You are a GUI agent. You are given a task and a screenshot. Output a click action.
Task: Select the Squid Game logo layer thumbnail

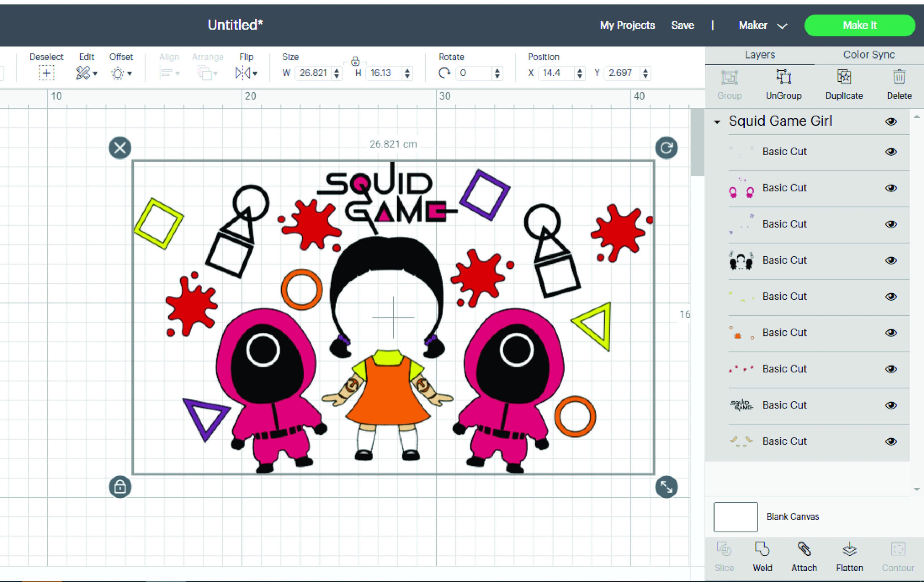[741, 405]
